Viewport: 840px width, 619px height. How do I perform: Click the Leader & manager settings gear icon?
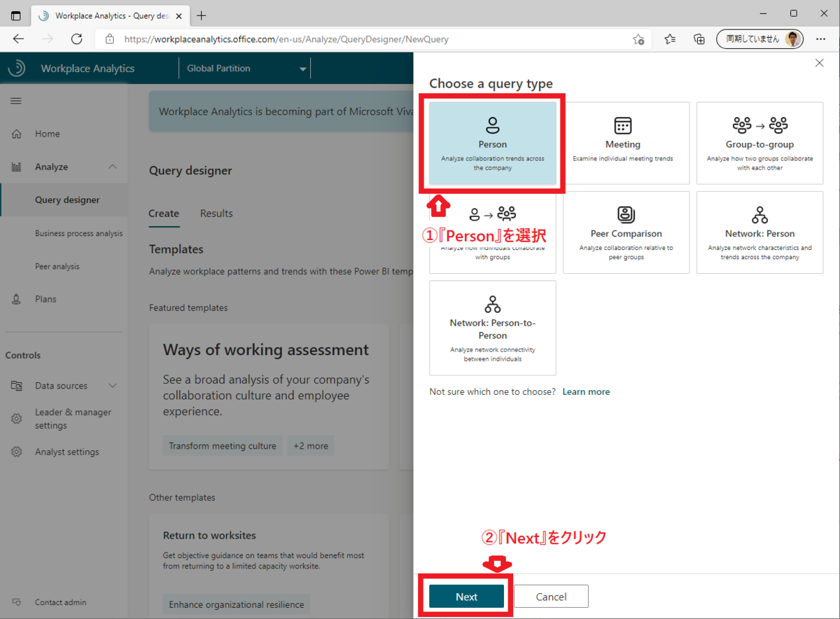[17, 419]
